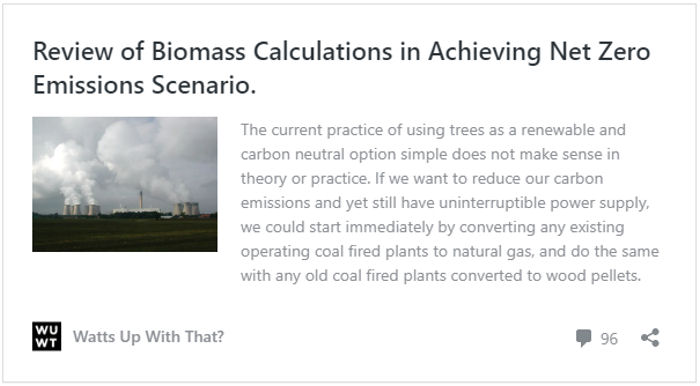Click the power plant thumbnail image
Screen dimensions: 700x386
[x=125, y=184]
